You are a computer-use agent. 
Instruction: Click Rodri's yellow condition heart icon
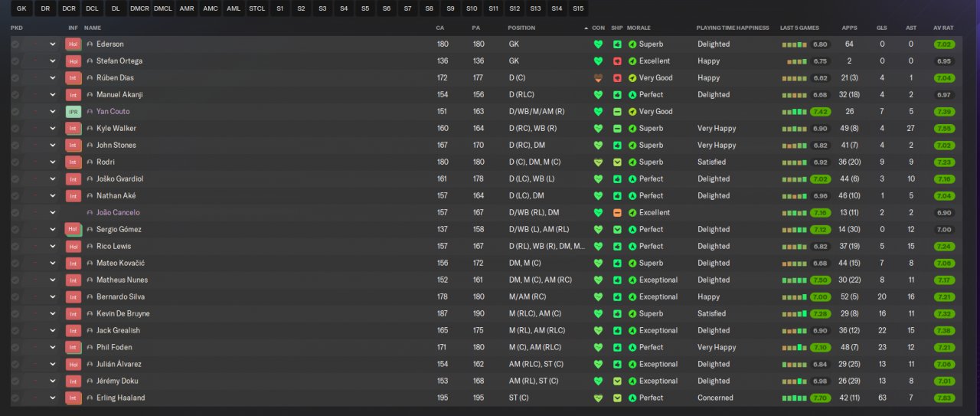tap(598, 162)
